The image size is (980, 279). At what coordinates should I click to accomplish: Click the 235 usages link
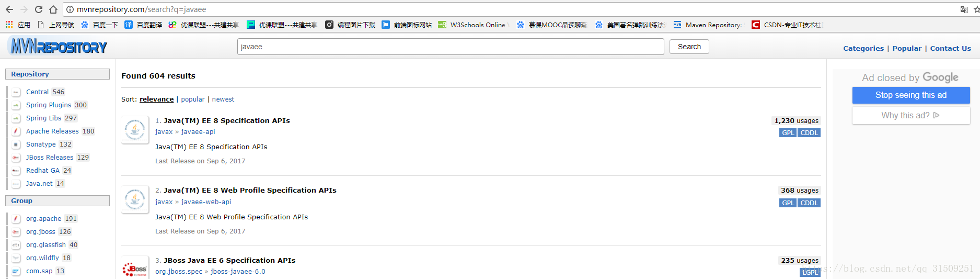[800, 261]
